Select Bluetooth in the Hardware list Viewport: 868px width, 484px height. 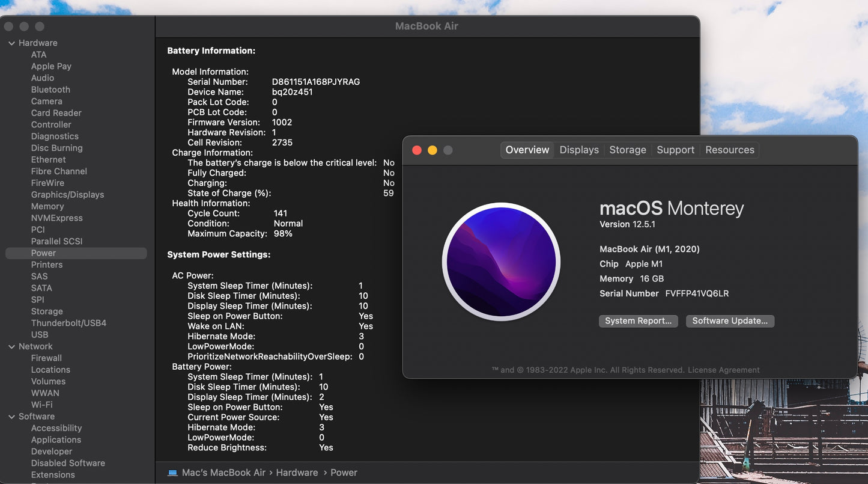50,90
